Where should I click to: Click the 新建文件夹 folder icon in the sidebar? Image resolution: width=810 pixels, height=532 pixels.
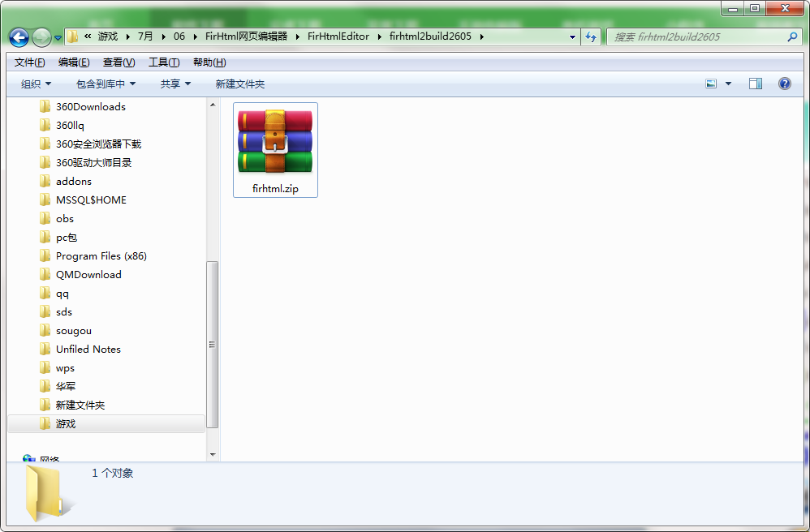[x=46, y=405]
